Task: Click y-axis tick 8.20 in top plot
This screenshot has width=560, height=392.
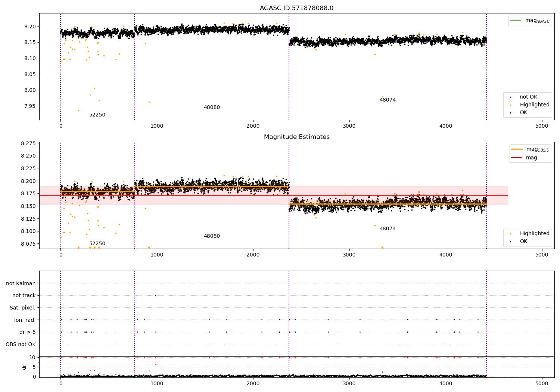Action: (x=31, y=27)
